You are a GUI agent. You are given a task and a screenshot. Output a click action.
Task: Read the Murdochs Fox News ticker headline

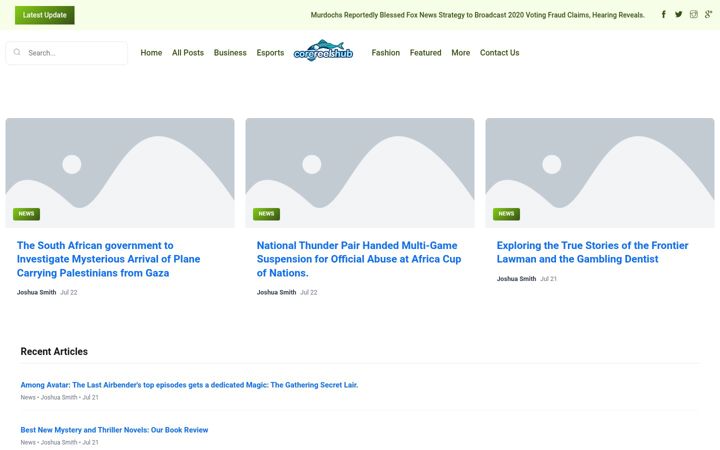pyautogui.click(x=478, y=15)
